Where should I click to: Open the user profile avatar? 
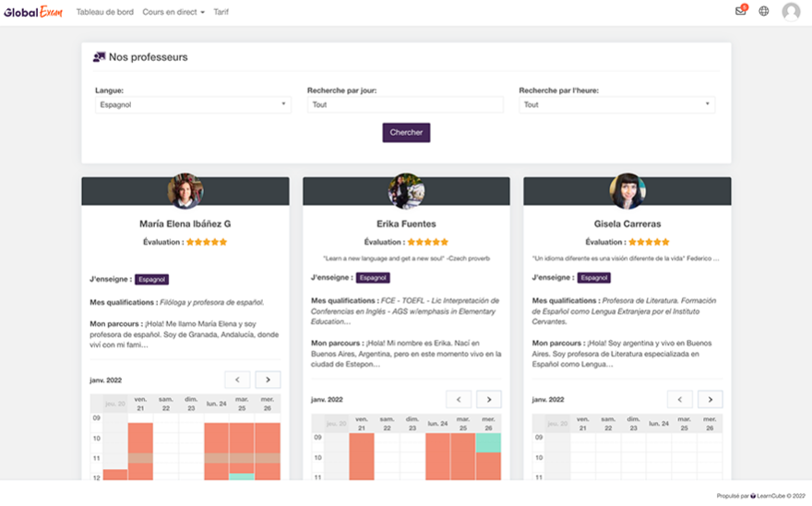click(x=791, y=12)
